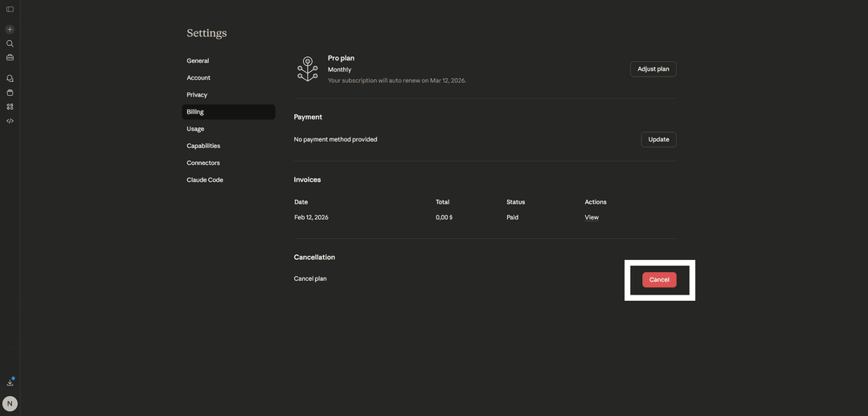Navigate to Connectors settings

[203, 163]
